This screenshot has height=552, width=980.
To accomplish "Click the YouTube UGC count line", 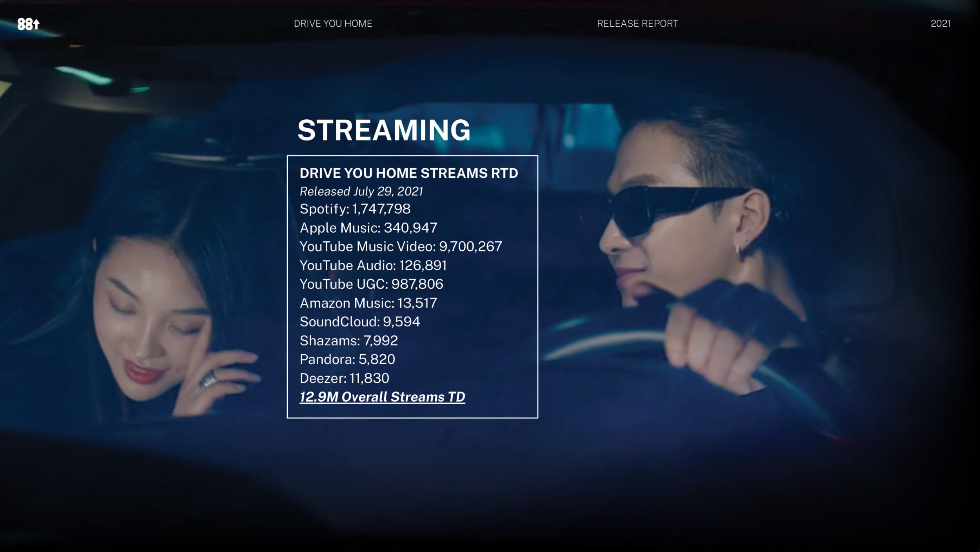I will [371, 284].
